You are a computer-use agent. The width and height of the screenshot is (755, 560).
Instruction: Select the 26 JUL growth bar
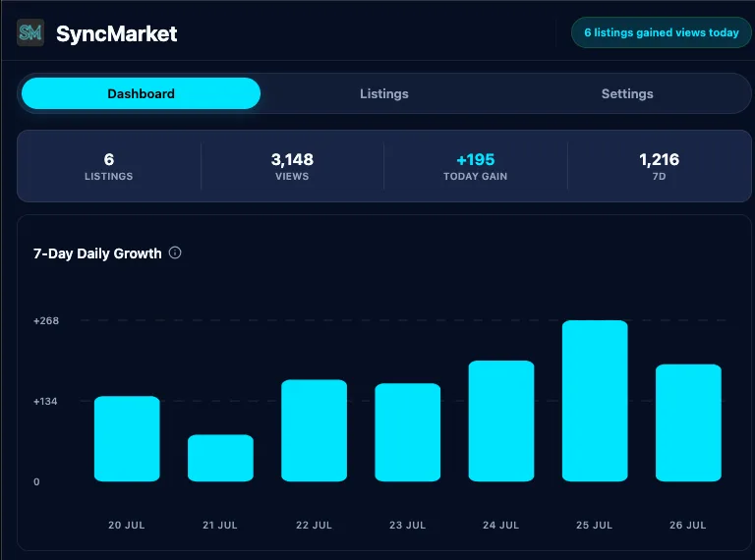(x=688, y=422)
